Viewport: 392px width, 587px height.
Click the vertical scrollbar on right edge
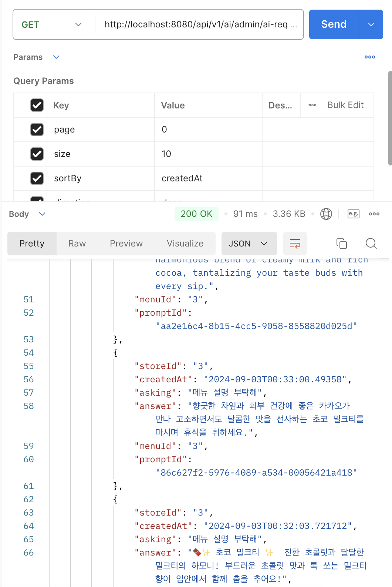click(390, 118)
